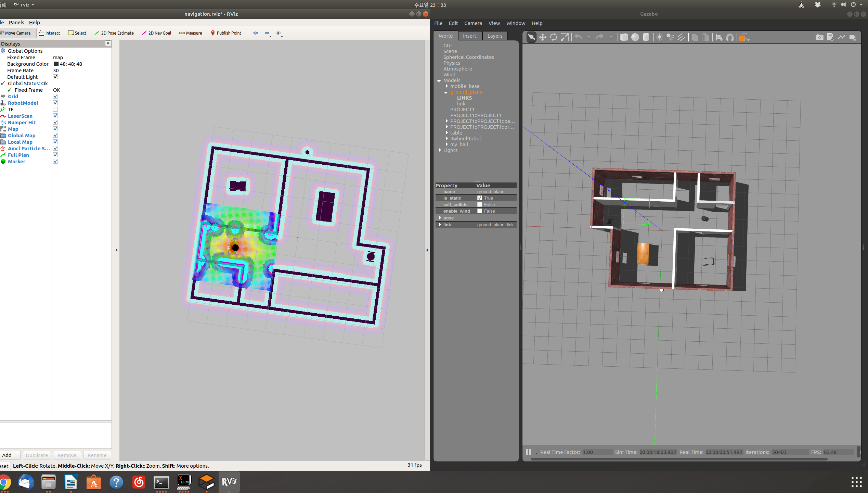Take a screenshot using Gazebo's camera icon
Viewport: 868px width, 493px height.
tap(819, 37)
